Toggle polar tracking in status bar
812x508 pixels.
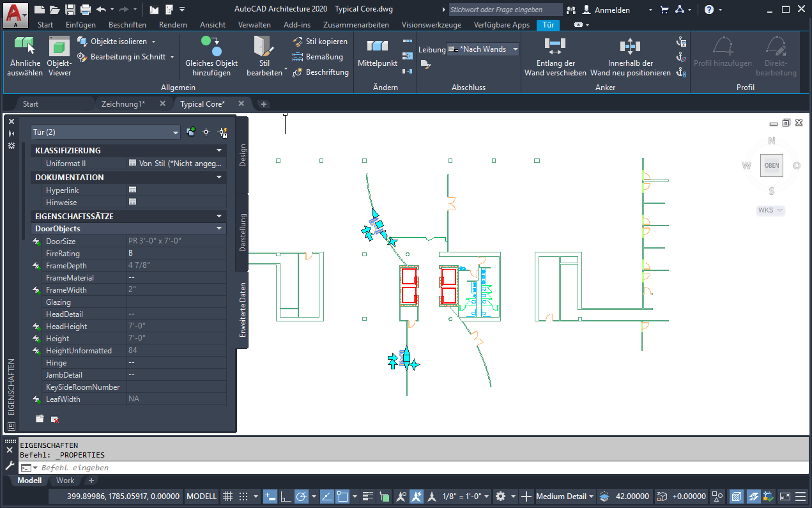302,496
